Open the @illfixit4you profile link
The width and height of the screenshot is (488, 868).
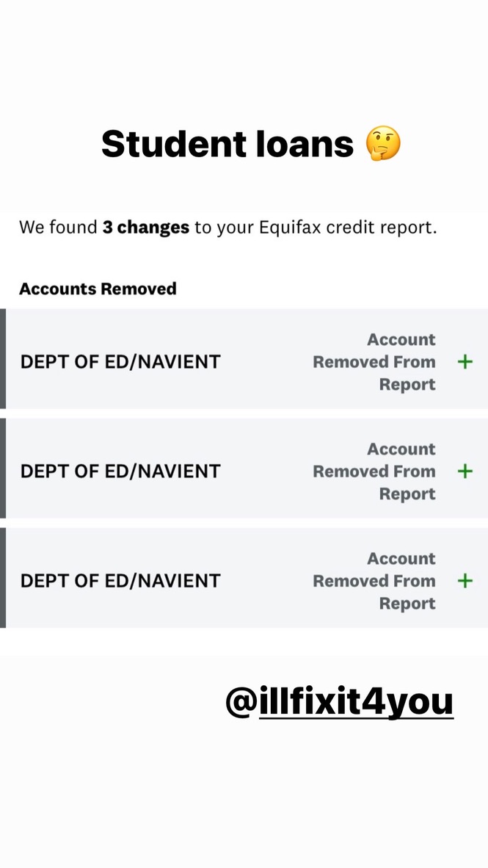pos(339,702)
